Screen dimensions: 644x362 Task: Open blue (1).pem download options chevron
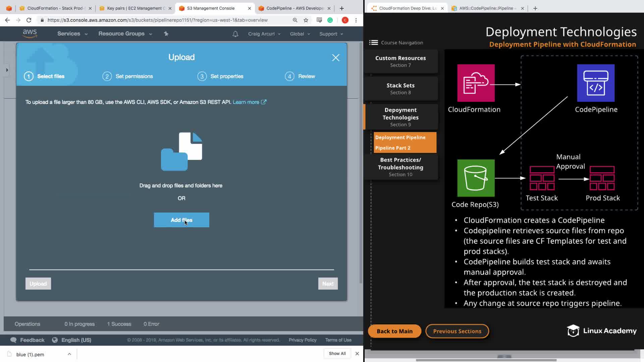click(x=69, y=354)
